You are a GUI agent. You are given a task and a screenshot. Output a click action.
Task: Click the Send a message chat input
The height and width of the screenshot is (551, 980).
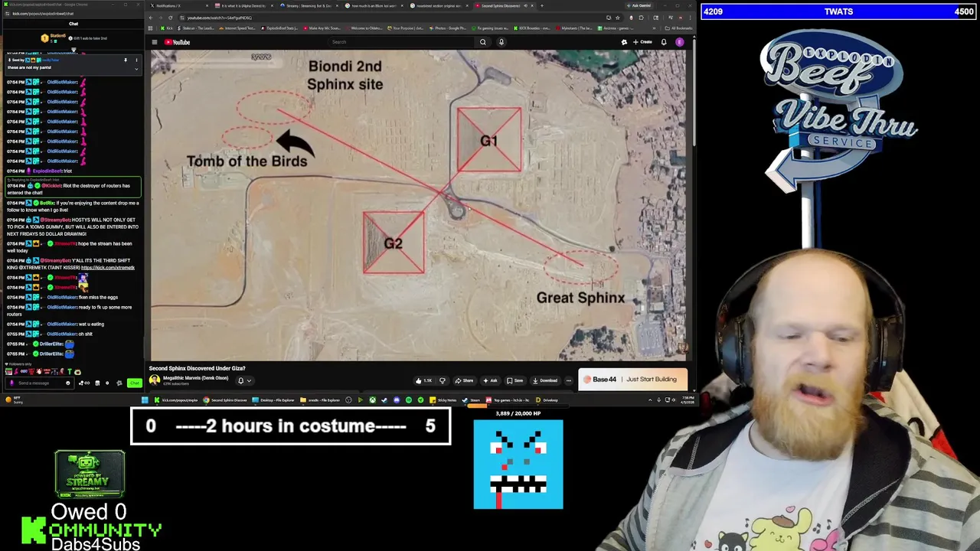tap(38, 383)
